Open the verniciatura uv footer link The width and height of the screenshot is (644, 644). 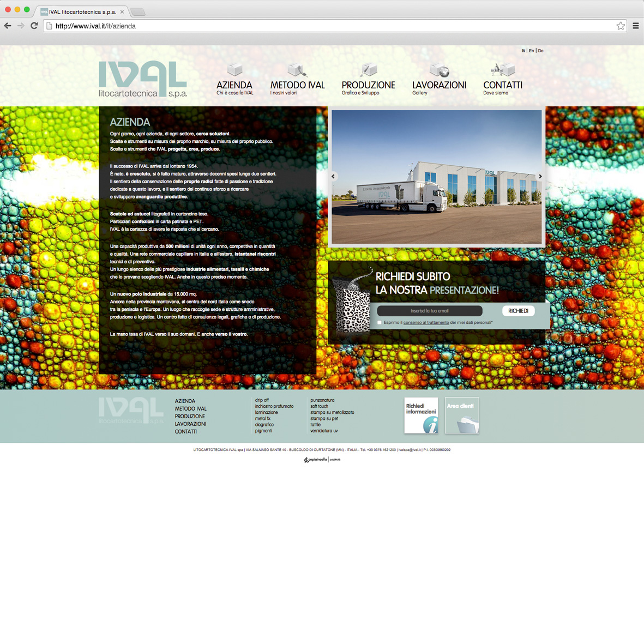[x=324, y=431]
